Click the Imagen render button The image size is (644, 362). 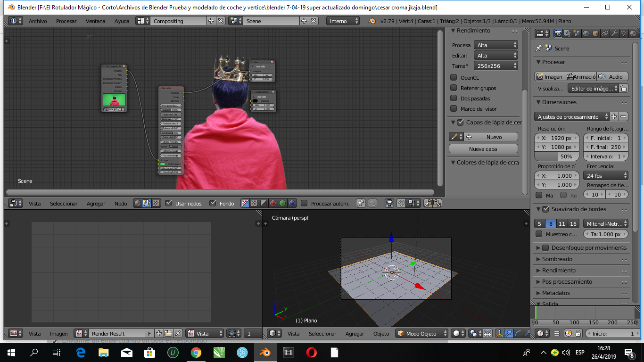tap(549, 76)
